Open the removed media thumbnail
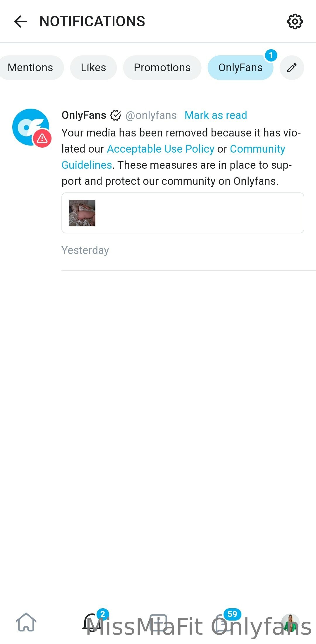 (x=82, y=213)
